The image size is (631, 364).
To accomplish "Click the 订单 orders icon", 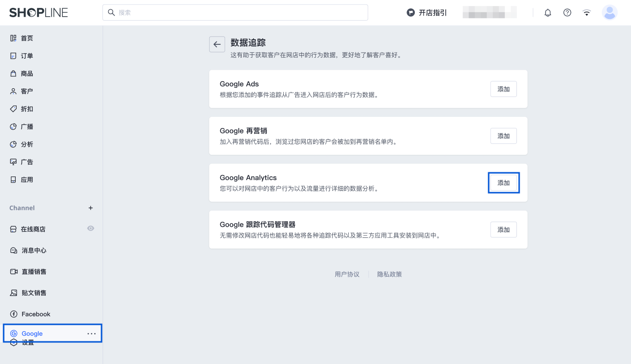I will tap(13, 56).
